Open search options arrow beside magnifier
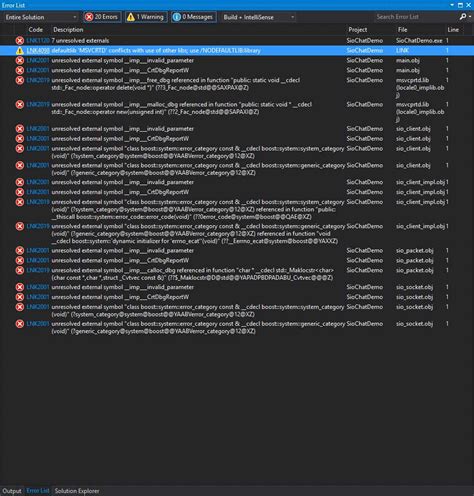The width and height of the screenshot is (474, 496). point(470,17)
